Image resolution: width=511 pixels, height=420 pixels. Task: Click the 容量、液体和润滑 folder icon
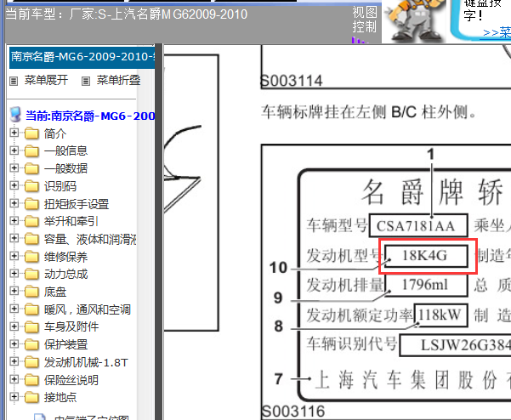click(x=31, y=239)
